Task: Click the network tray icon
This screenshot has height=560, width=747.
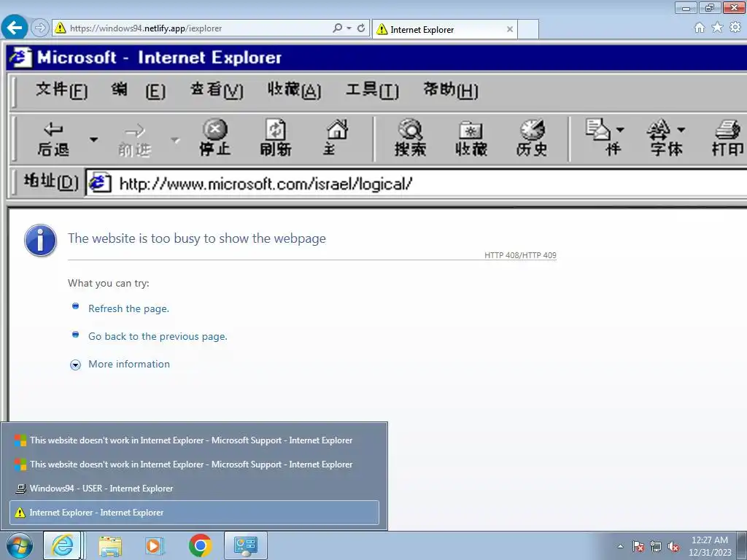Action: pyautogui.click(x=656, y=546)
